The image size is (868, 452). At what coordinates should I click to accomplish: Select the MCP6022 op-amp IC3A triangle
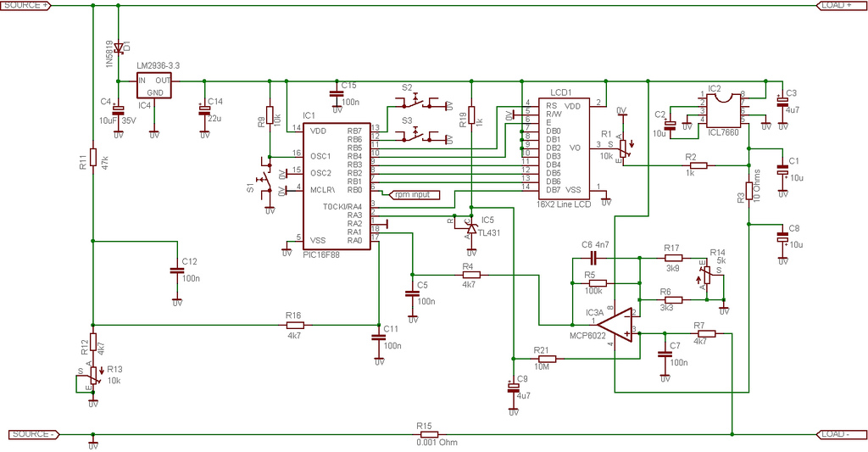click(615, 326)
